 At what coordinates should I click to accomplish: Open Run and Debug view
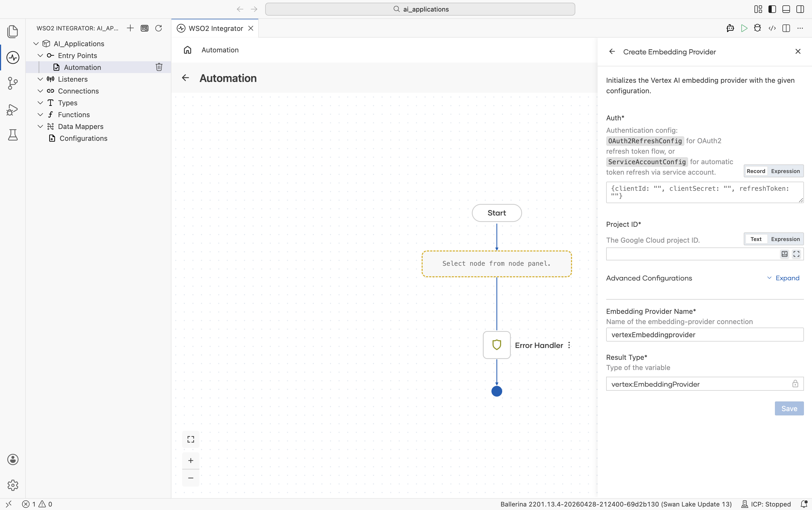(13, 109)
